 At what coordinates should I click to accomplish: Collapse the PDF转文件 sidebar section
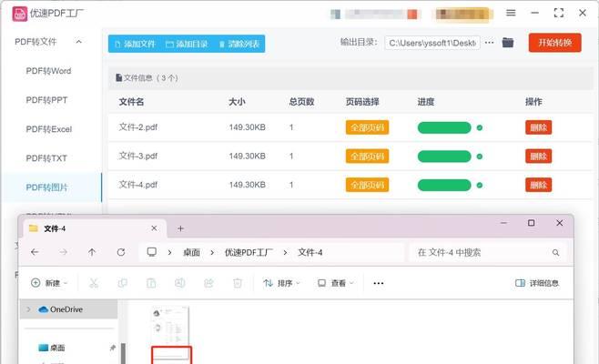point(78,42)
